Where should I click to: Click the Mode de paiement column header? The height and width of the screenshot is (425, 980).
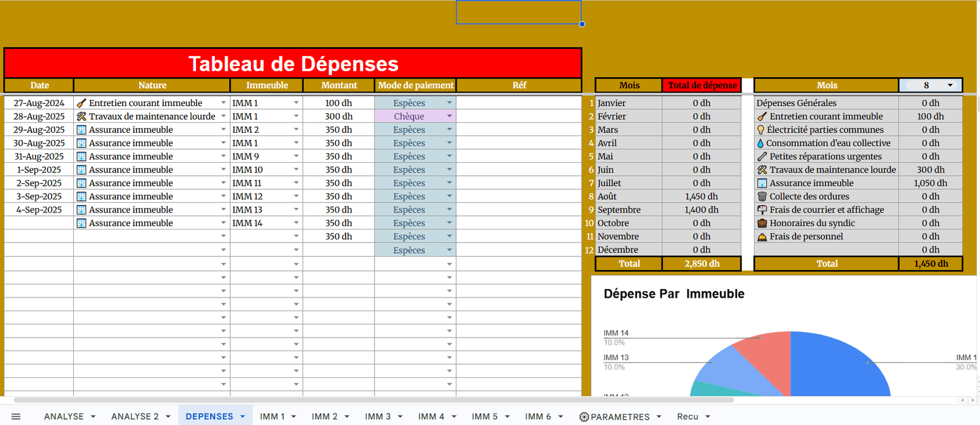point(416,85)
